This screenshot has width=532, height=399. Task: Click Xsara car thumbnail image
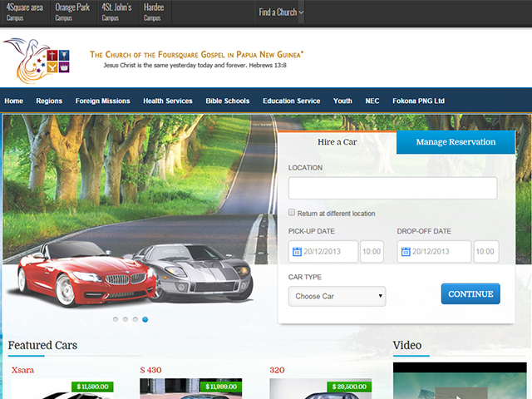(x=62, y=389)
